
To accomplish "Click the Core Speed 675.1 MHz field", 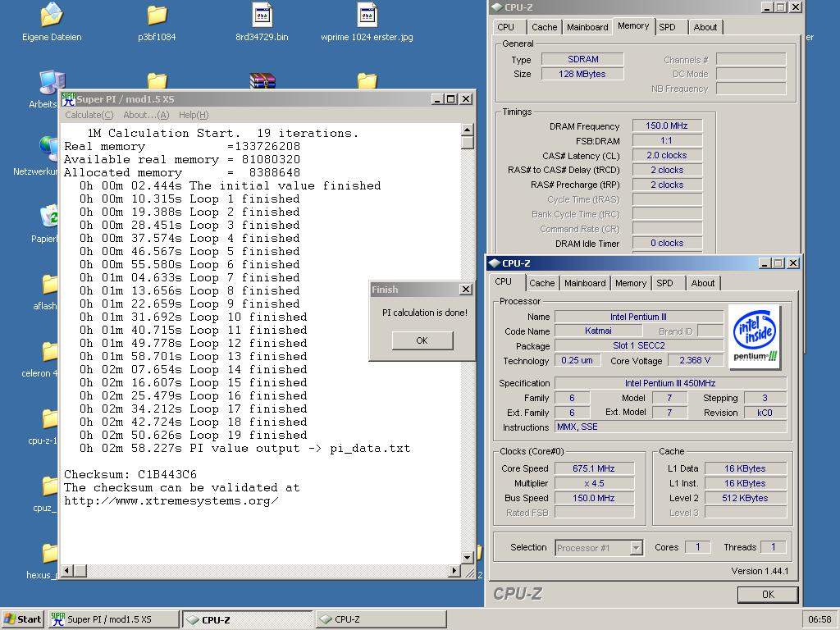I will coord(594,468).
